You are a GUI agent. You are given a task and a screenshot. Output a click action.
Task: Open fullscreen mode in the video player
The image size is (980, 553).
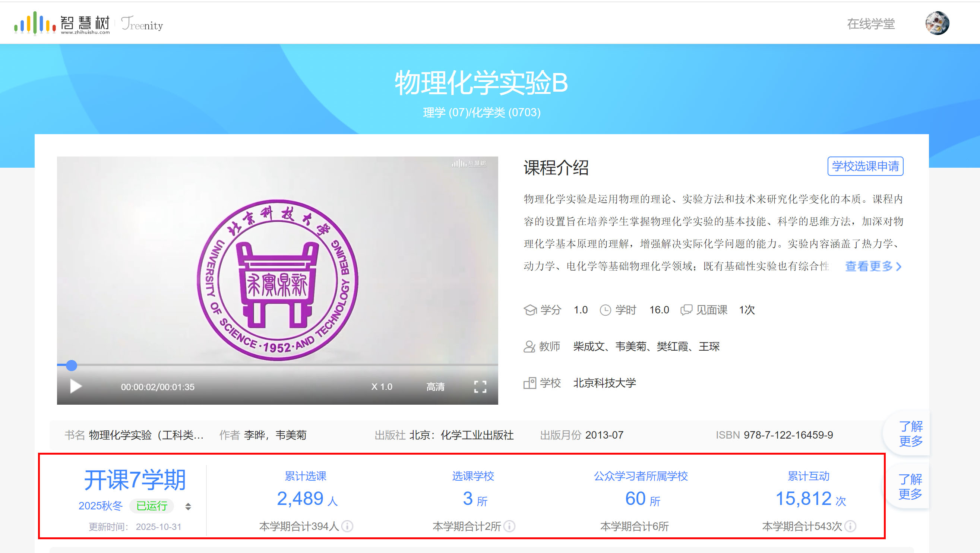pyautogui.click(x=480, y=386)
